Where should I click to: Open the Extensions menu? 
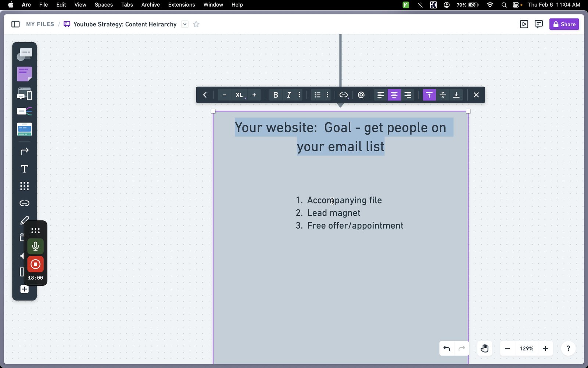(x=182, y=5)
